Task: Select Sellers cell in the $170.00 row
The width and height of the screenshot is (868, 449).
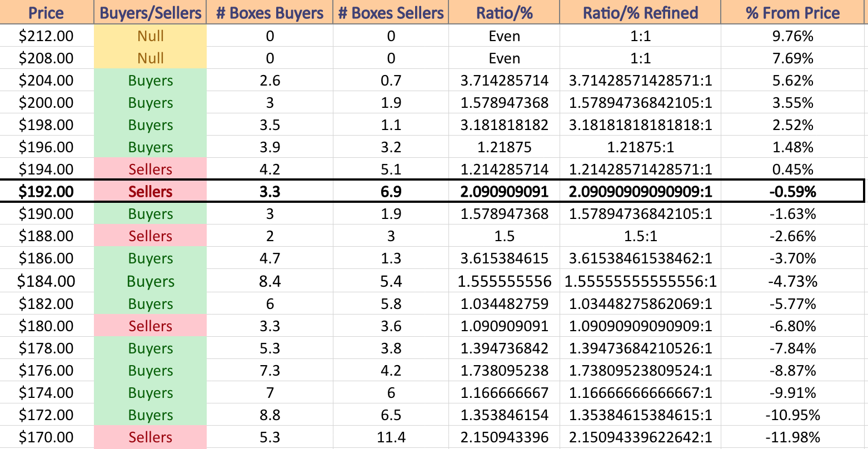Action: pos(150,437)
